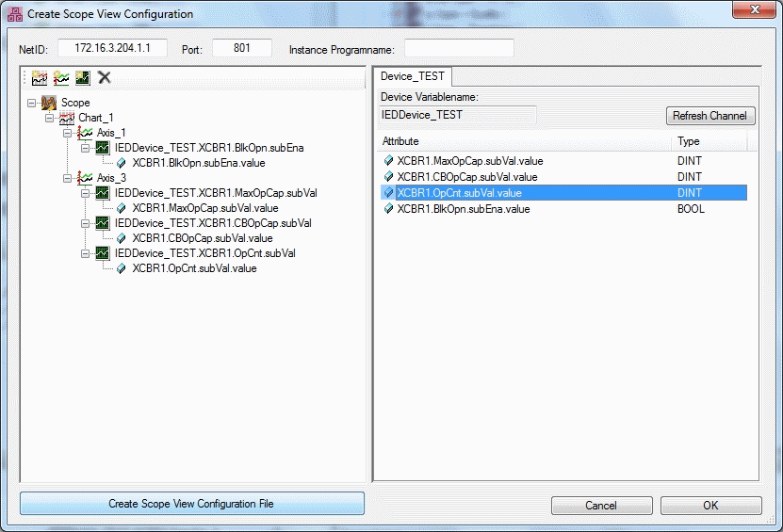Select XCBR1.OpCnt.subVal.value text in attribute list
The image size is (783, 532).
[459, 193]
